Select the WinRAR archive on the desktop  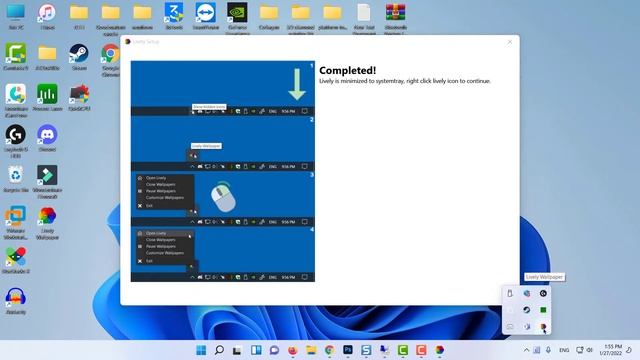(x=396, y=18)
